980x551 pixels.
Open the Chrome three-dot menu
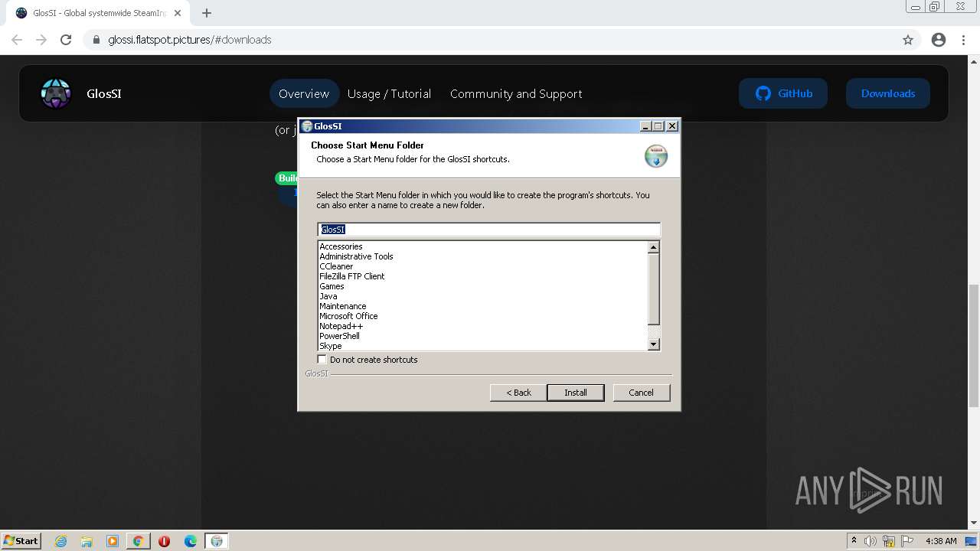964,40
